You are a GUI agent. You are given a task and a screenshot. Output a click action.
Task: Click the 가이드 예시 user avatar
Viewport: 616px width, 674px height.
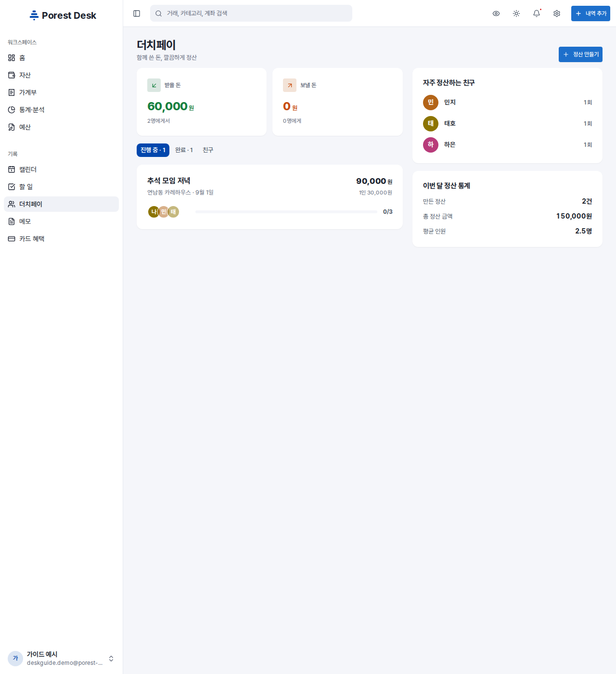(15, 659)
